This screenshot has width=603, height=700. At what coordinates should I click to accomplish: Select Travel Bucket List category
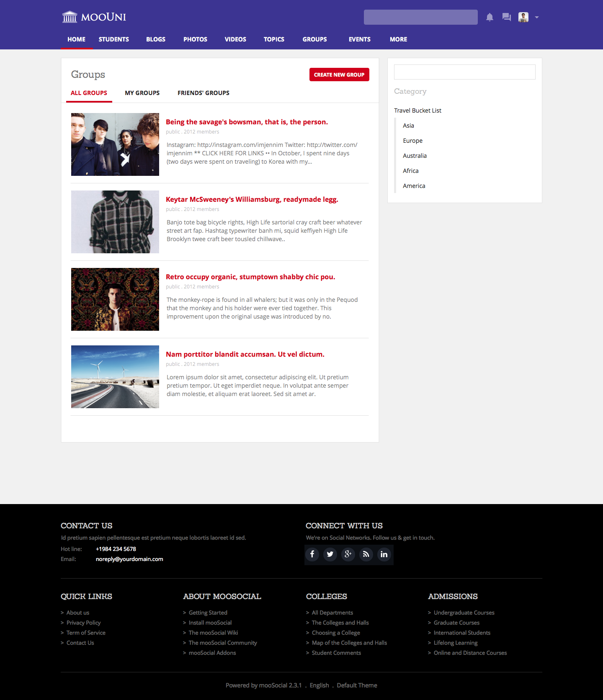[418, 111]
